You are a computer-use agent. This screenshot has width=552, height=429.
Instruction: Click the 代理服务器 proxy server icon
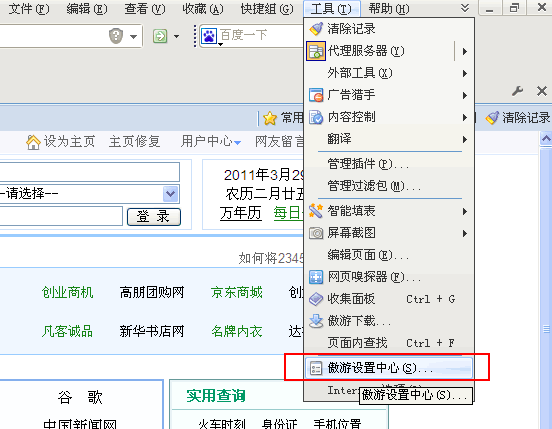click(316, 51)
